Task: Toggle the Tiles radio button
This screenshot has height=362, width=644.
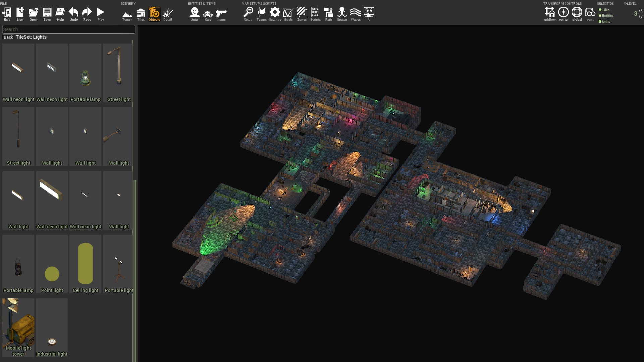Action: (x=600, y=10)
